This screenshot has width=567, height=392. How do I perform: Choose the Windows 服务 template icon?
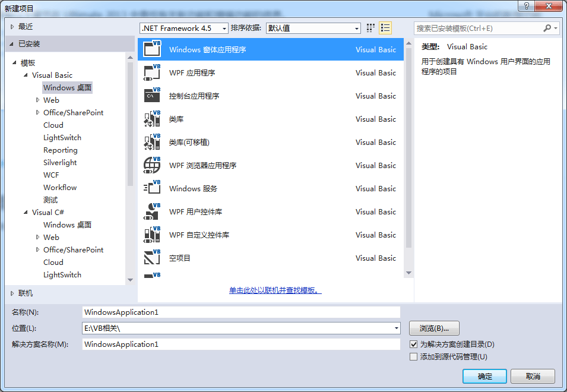pos(152,188)
